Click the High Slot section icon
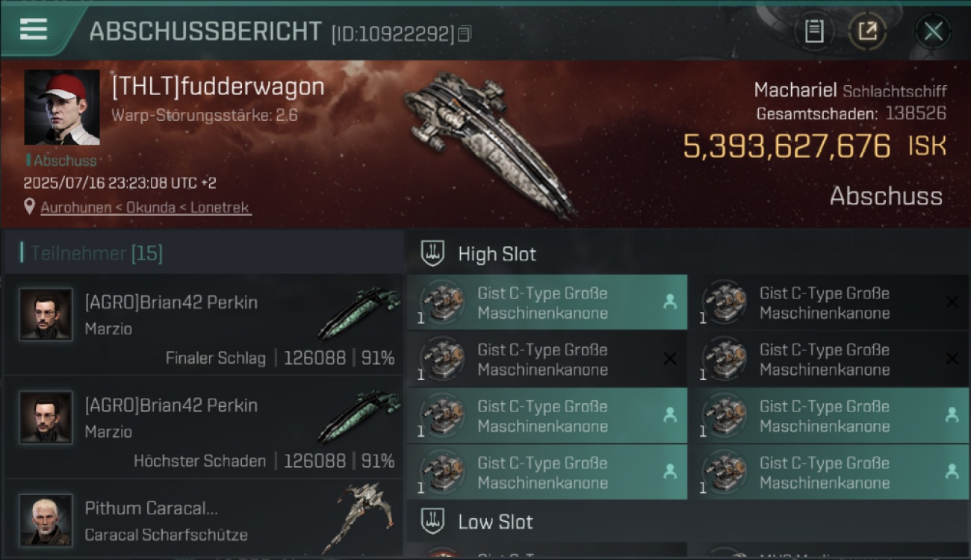 [x=432, y=253]
